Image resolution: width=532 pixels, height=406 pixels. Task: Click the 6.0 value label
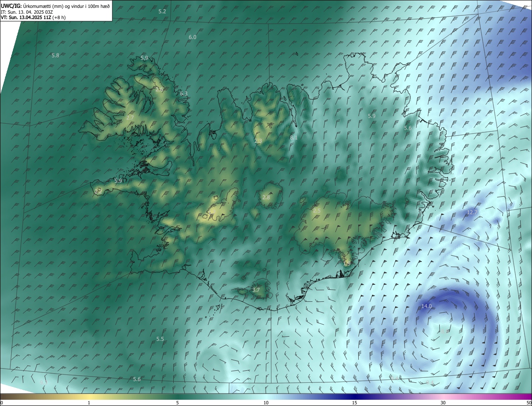(192, 37)
